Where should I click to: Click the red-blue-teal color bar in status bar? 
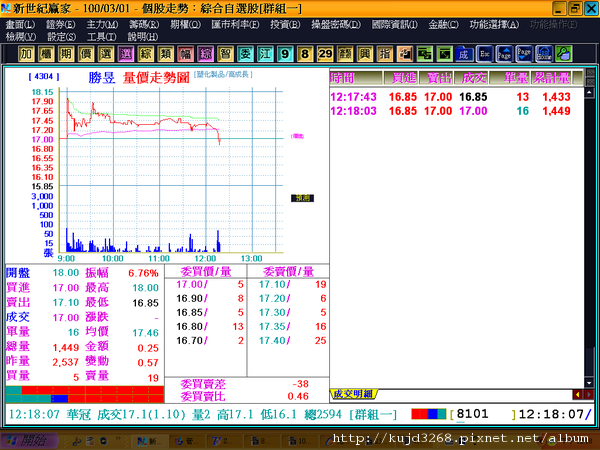[429, 414]
